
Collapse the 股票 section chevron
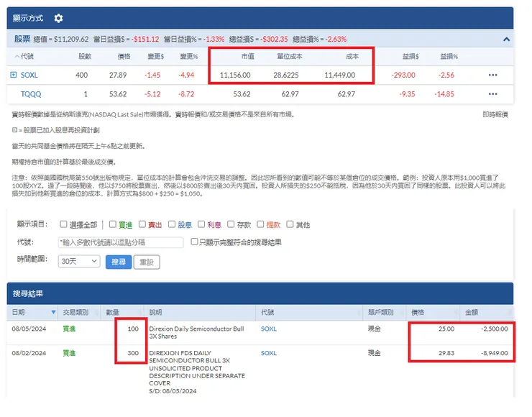[506, 39]
